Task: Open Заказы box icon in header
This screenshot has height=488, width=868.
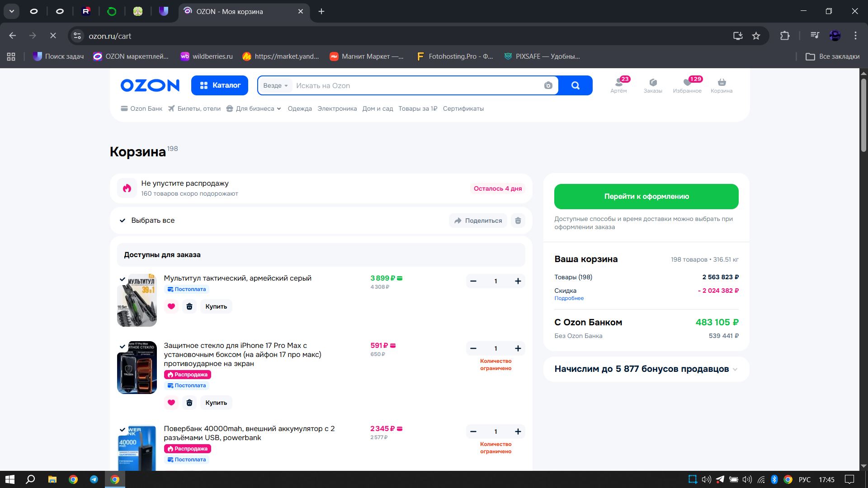Action: tap(653, 83)
